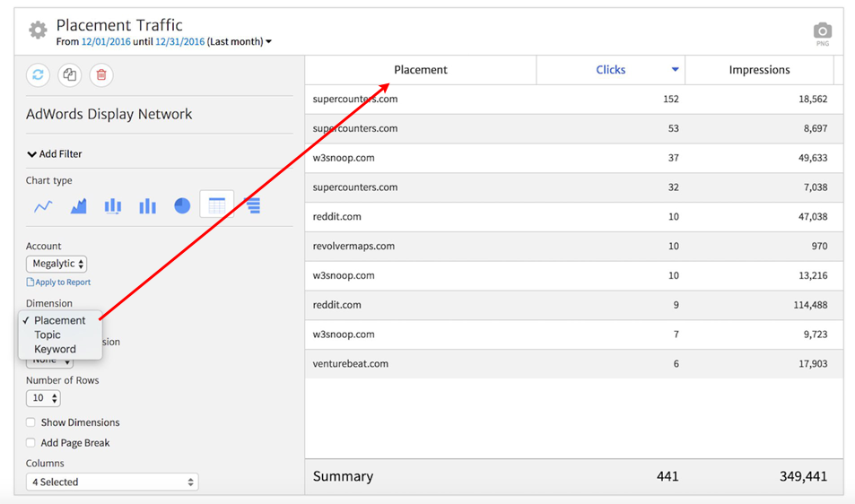Open the widget settings gear icon
This screenshot has width=855, height=504.
pos(38,30)
